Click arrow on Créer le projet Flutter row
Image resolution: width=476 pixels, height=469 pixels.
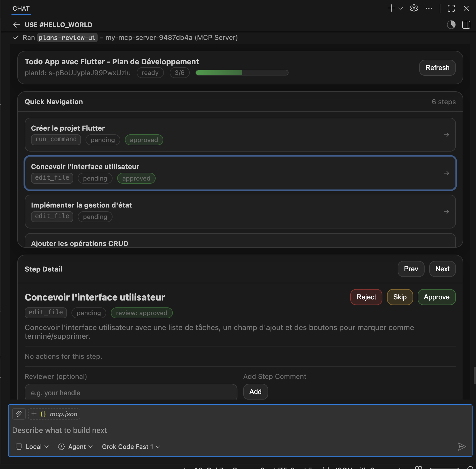[446, 135]
